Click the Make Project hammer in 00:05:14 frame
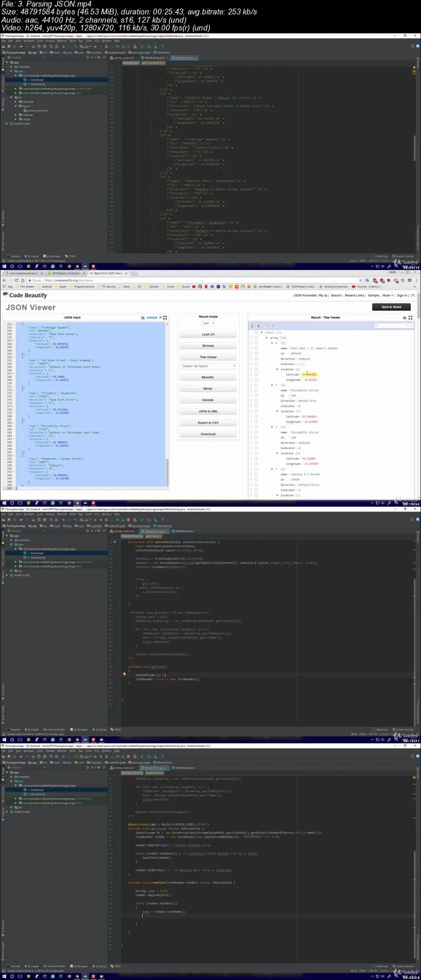The height and width of the screenshot is (980, 421). click(x=76, y=47)
